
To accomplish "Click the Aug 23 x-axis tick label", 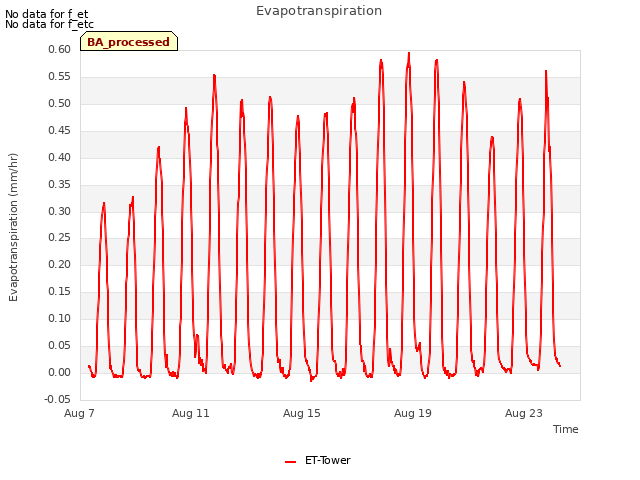I will [x=524, y=413].
